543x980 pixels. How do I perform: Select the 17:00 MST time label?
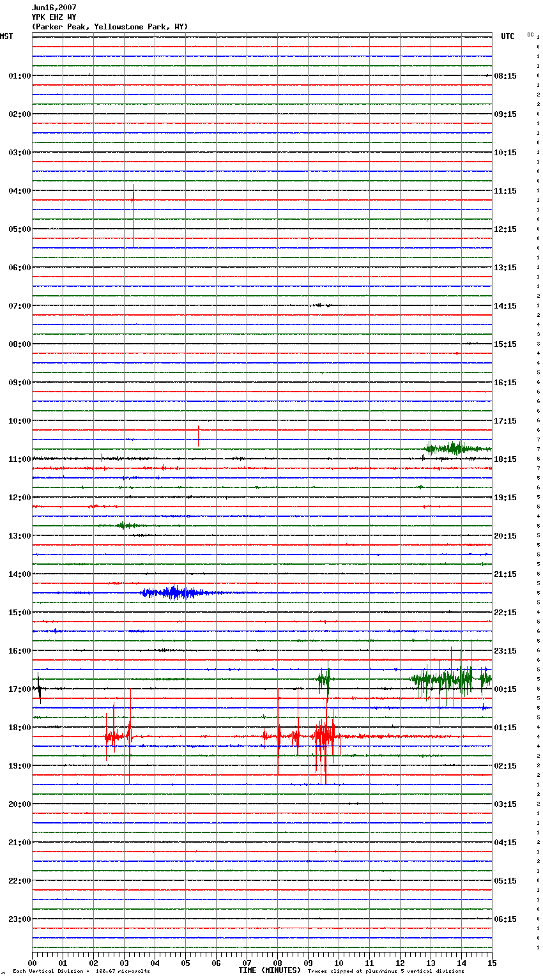point(20,689)
